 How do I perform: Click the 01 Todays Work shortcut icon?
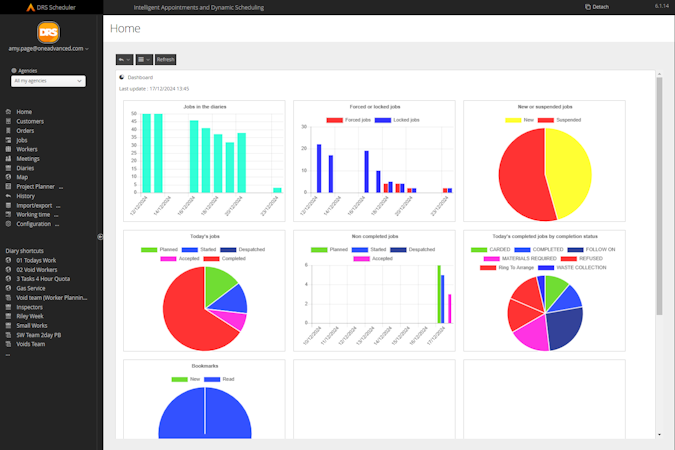pyautogui.click(x=8, y=260)
